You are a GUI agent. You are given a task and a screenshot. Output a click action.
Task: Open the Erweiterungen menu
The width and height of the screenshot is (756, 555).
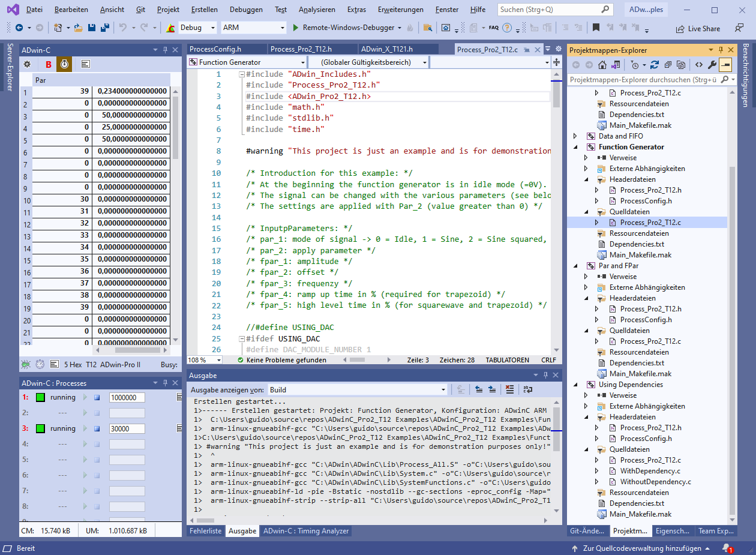(x=400, y=10)
